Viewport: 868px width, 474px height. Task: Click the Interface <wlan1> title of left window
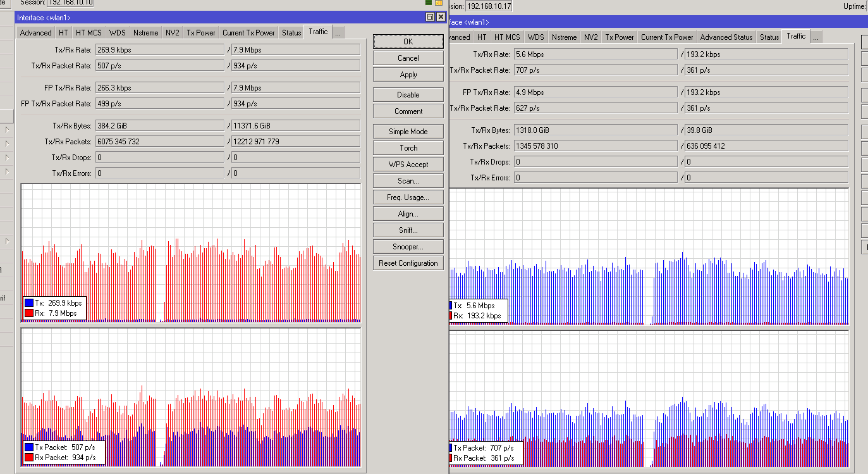click(44, 17)
